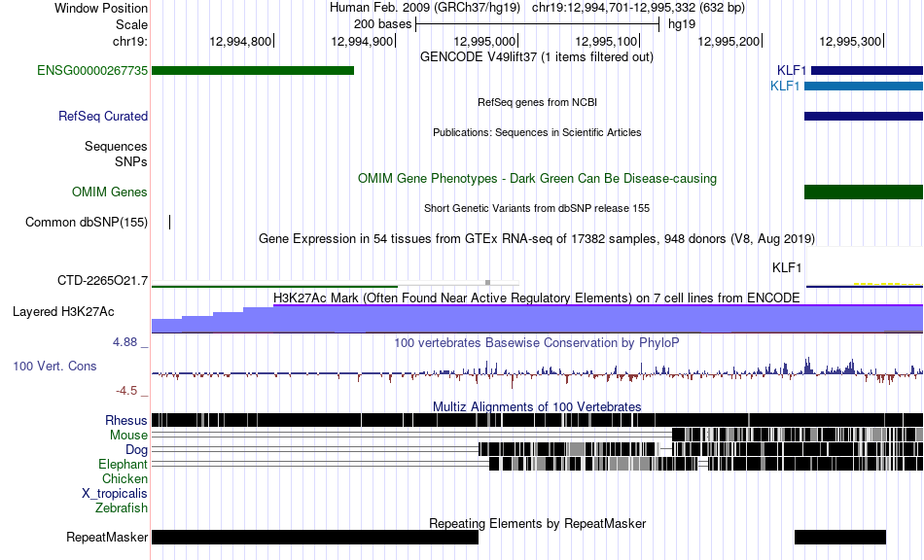Click the Mouse alignment label
The width and height of the screenshot is (924, 560).
pyautogui.click(x=128, y=436)
